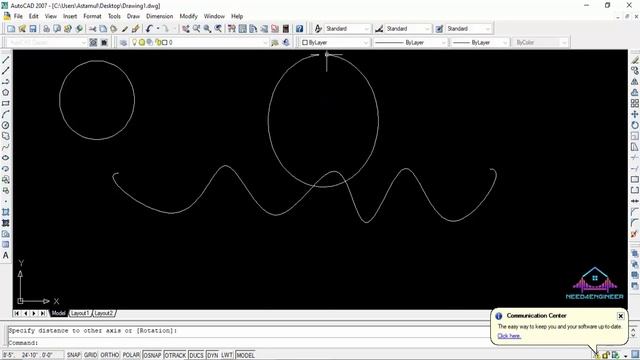The width and height of the screenshot is (640, 360).
Task: Click the command line input field
Action: click(249, 343)
